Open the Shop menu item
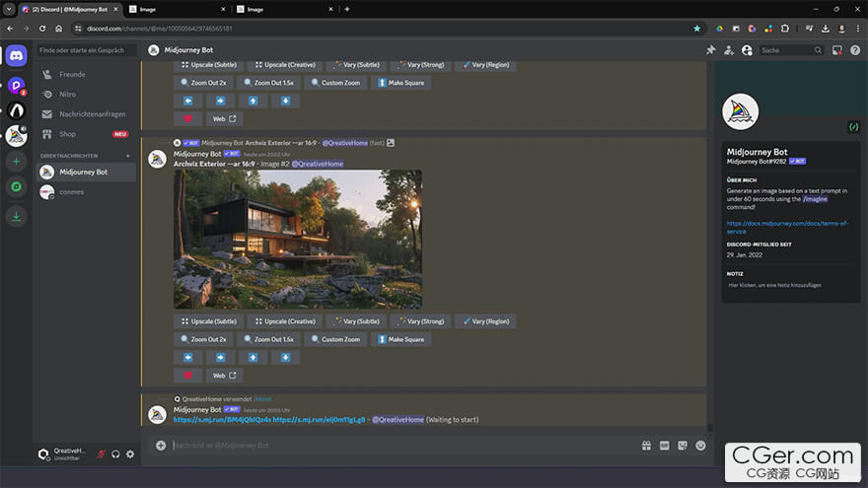Screen dimensions: 868x488 86,134
